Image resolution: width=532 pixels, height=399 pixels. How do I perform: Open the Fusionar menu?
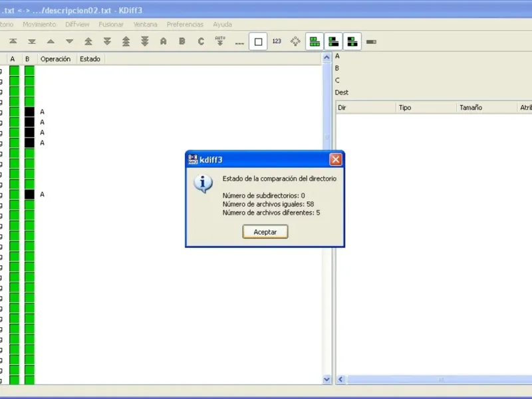[111, 25]
